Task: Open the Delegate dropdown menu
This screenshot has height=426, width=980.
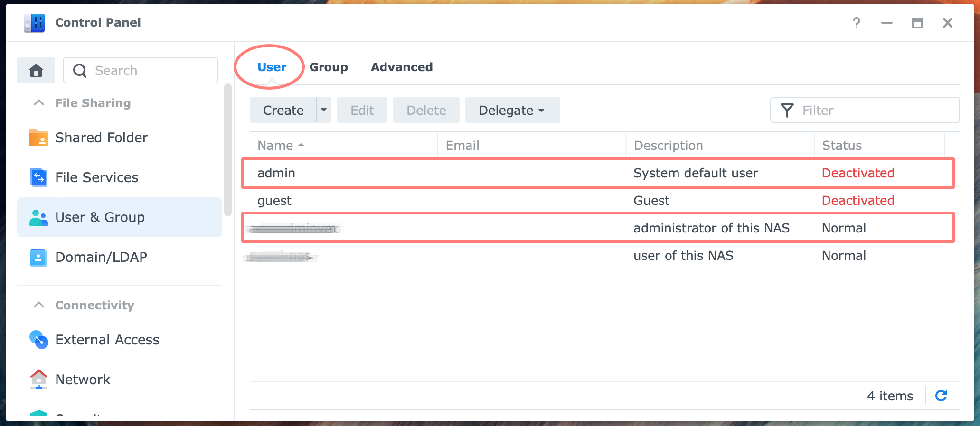Action: pos(513,110)
